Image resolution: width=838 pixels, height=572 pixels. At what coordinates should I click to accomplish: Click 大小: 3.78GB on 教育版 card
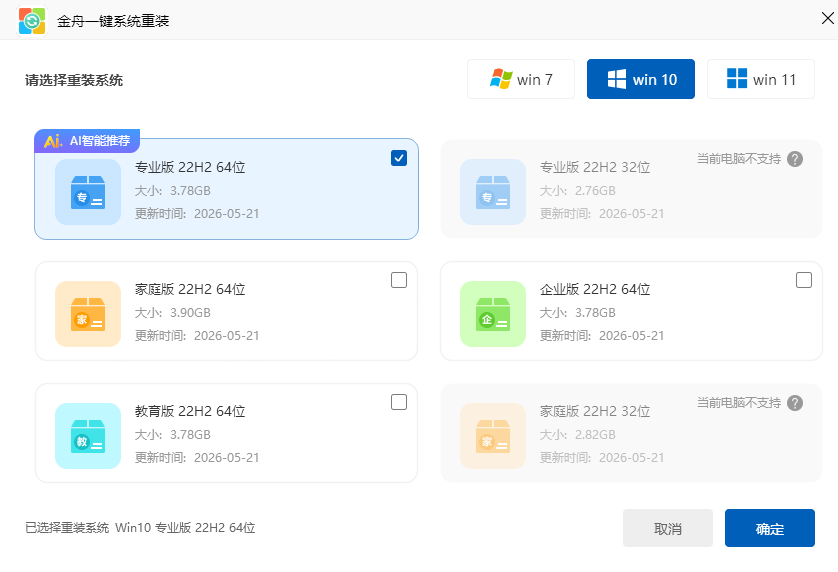(x=173, y=435)
